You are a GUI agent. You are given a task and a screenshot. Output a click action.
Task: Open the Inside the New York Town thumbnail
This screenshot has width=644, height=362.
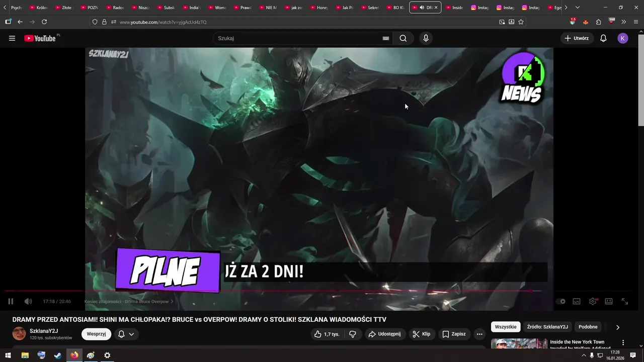(x=519, y=344)
